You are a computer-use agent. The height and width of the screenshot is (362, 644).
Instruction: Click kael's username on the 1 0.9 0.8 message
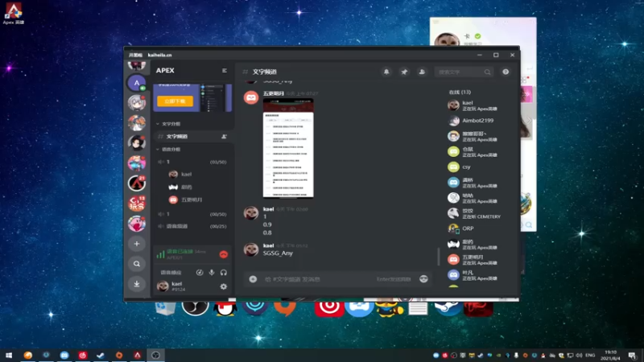click(269, 209)
